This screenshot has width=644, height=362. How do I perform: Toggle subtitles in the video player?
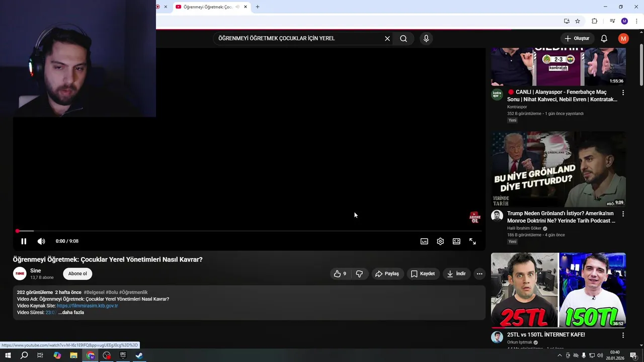424,241
